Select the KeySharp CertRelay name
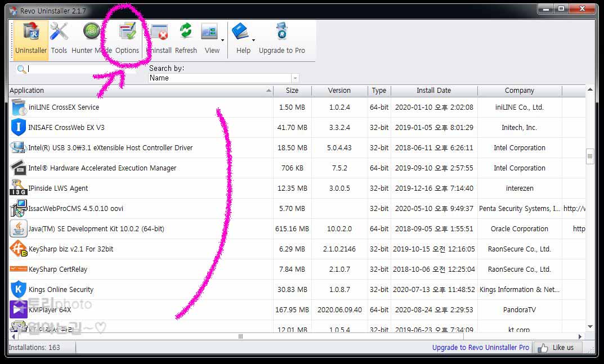The image size is (604, 364). pyautogui.click(x=58, y=269)
